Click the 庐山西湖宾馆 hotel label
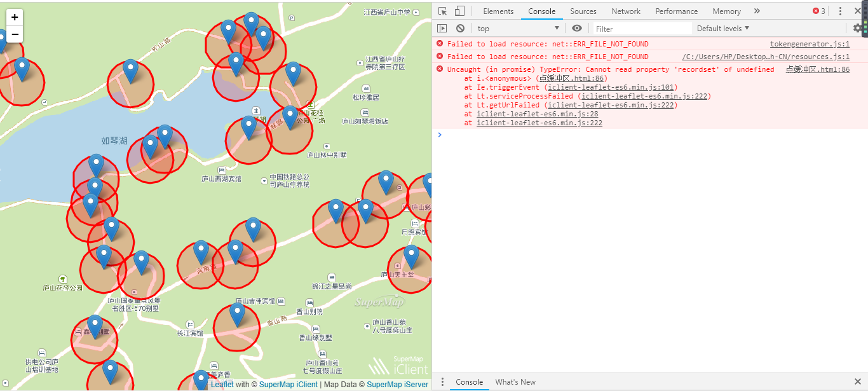868x391 pixels. click(221, 179)
